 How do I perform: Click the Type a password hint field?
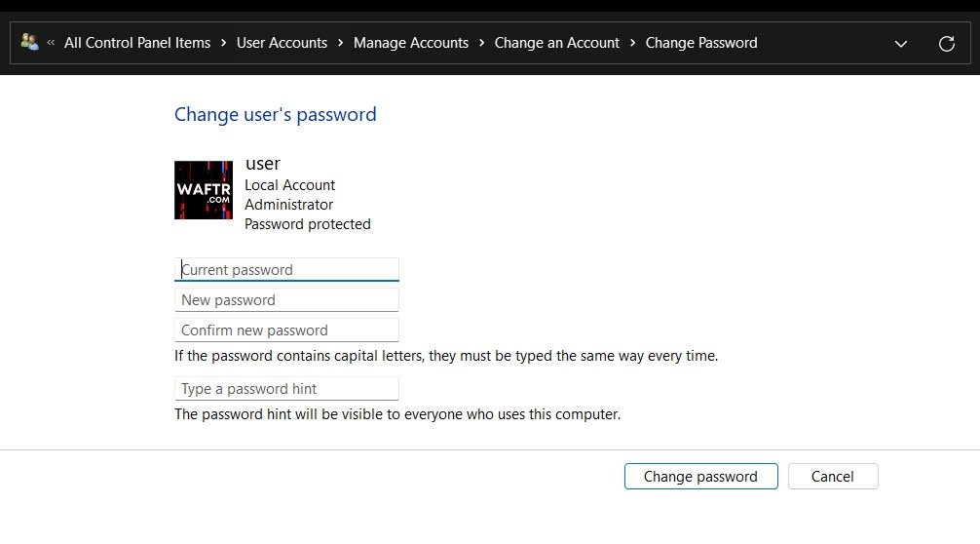point(286,389)
